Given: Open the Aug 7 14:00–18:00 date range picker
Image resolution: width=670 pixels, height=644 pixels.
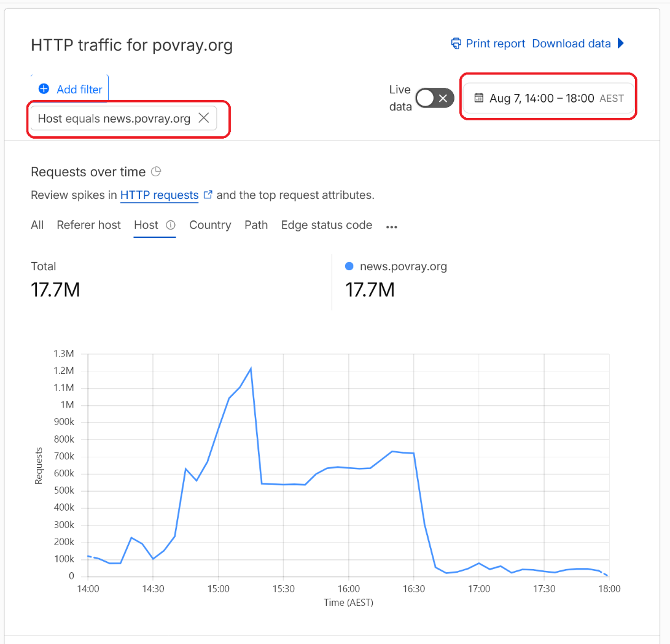Looking at the screenshot, I should click(x=548, y=98).
